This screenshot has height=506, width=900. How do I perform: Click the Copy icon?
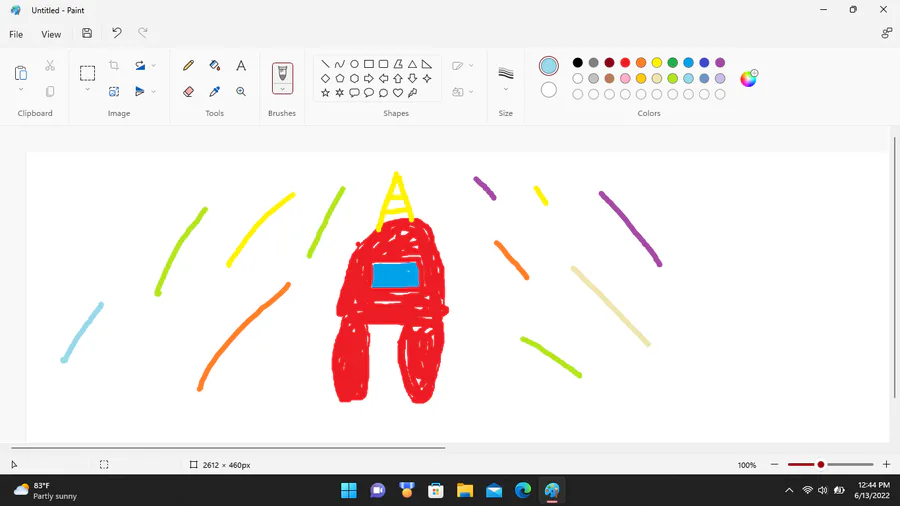point(50,92)
